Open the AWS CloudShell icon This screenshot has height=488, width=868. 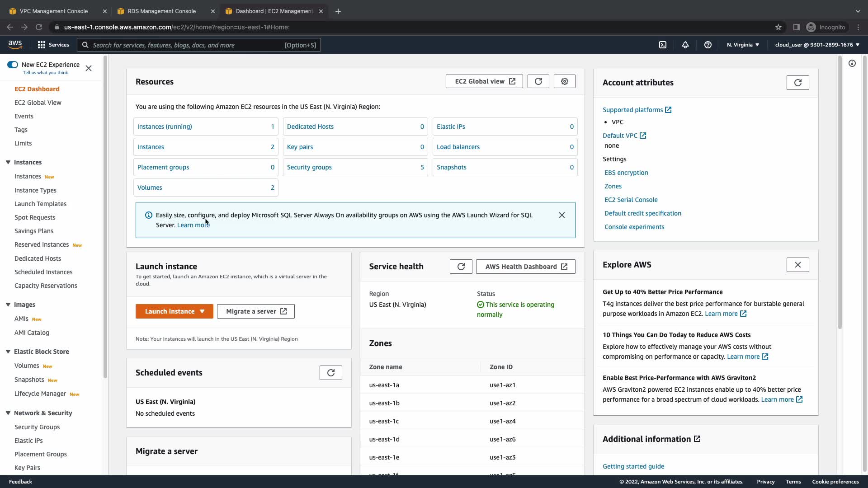663,45
